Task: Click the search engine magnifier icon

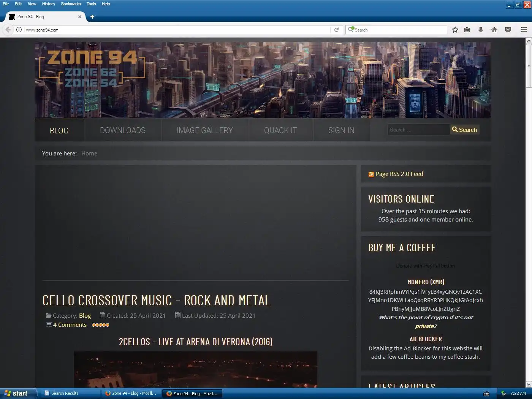Action: 351,29
